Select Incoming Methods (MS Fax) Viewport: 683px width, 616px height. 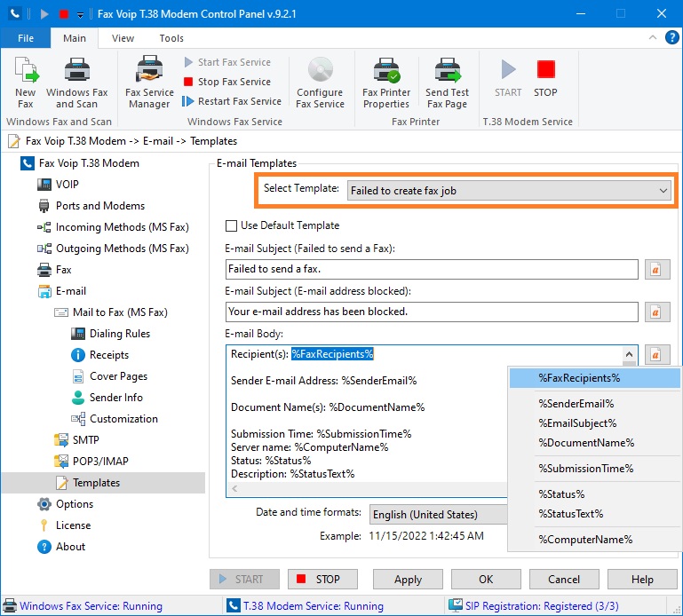tap(113, 227)
